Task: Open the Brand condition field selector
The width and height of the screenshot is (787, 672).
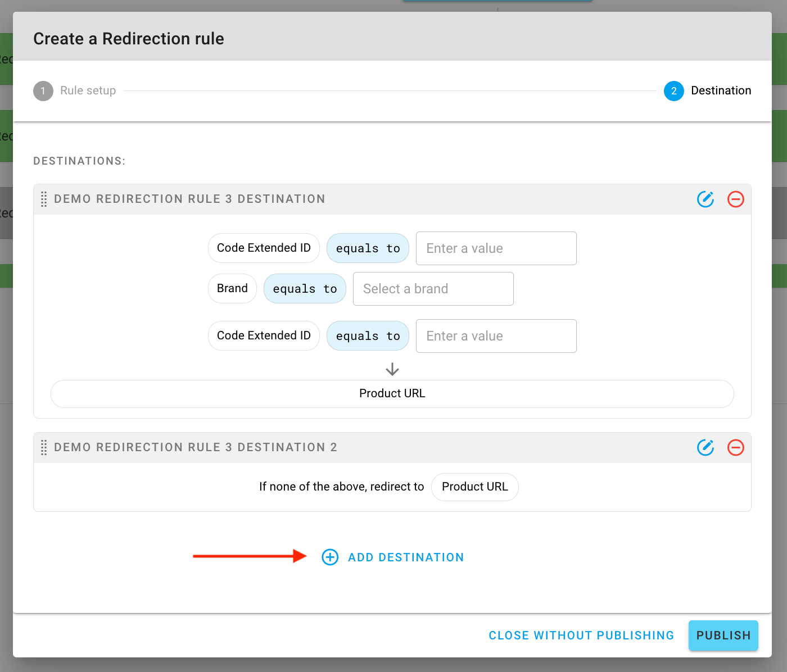Action: [232, 288]
